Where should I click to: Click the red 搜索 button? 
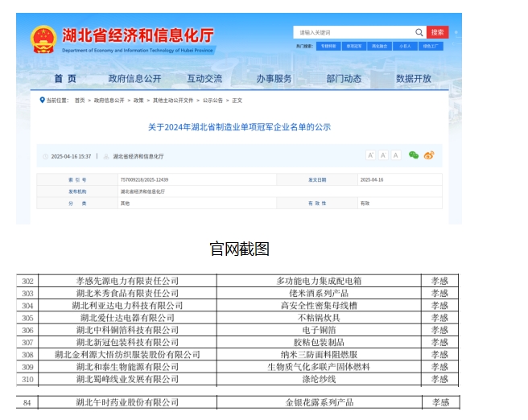point(437,32)
